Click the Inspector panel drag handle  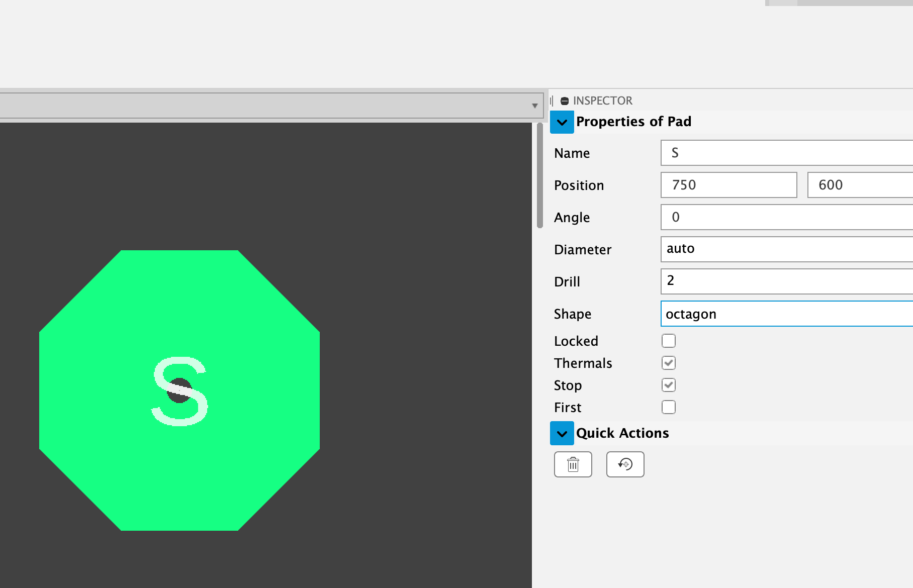552,100
